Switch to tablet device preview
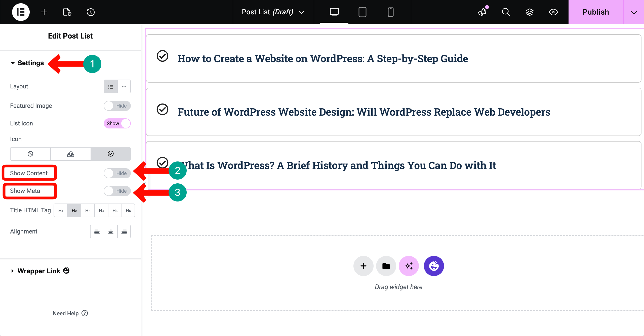The image size is (644, 336). click(x=362, y=12)
